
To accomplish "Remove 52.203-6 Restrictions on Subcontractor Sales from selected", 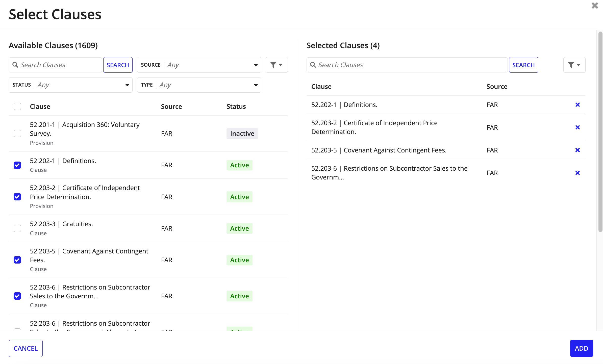I will [x=577, y=173].
